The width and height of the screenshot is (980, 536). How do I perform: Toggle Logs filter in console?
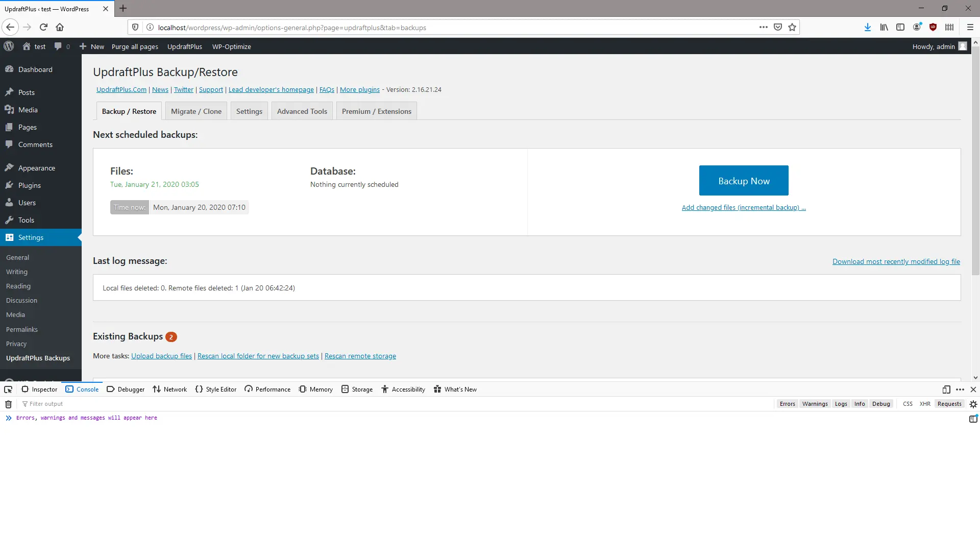click(x=841, y=404)
